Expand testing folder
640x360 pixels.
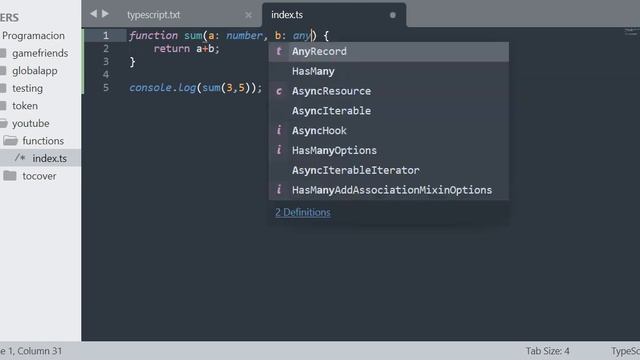click(27, 88)
